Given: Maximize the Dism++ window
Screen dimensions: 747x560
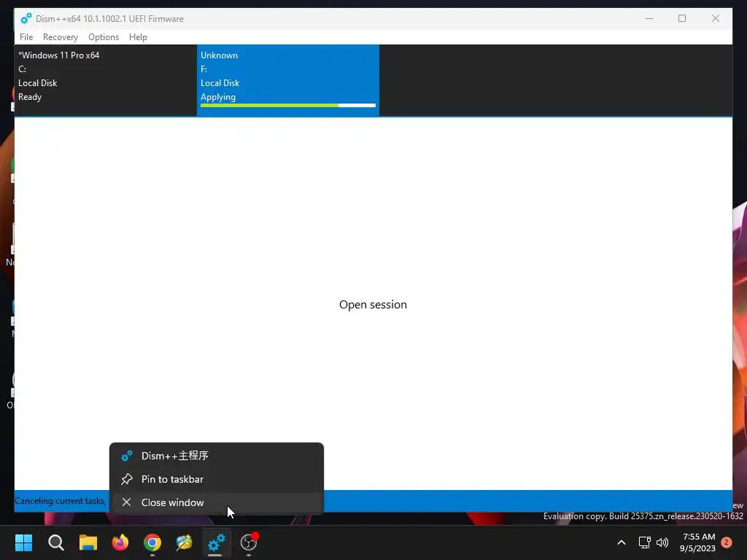Looking at the screenshot, I should (x=682, y=18).
